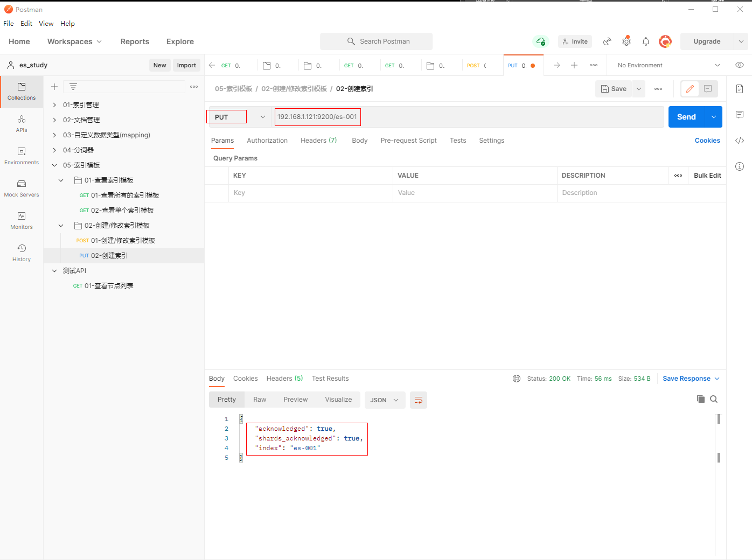Open the PUT HTTP method dropdown
Screen dimensions: 752x560
click(238, 117)
